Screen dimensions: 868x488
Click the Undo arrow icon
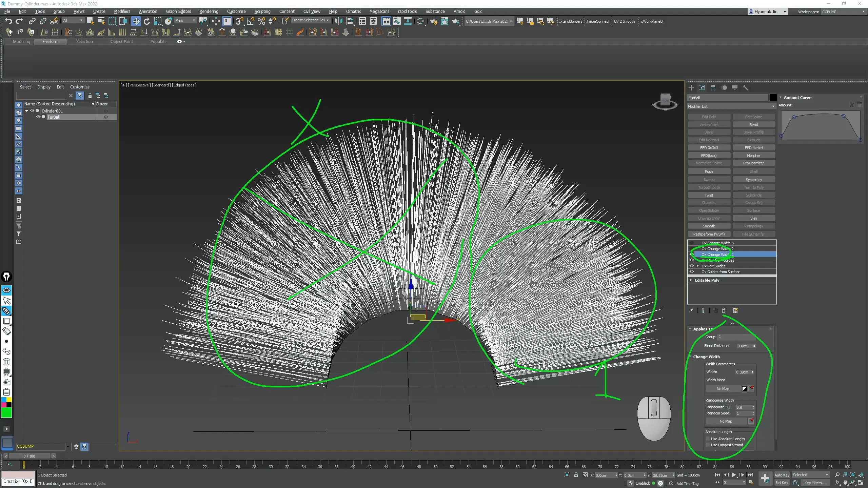(x=8, y=21)
